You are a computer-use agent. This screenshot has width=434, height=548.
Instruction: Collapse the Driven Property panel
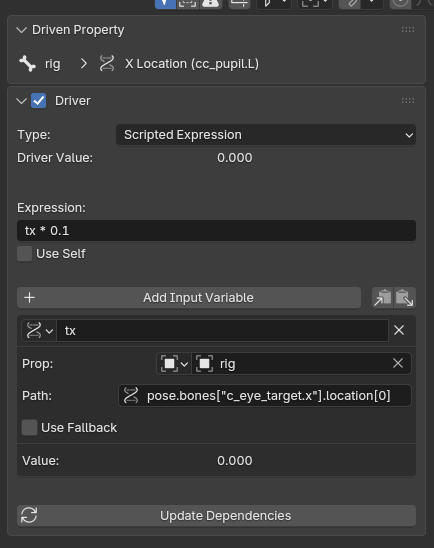tap(22, 30)
